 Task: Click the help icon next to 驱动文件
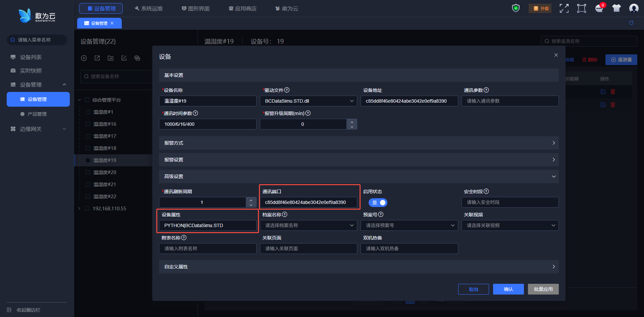pyautogui.click(x=287, y=90)
